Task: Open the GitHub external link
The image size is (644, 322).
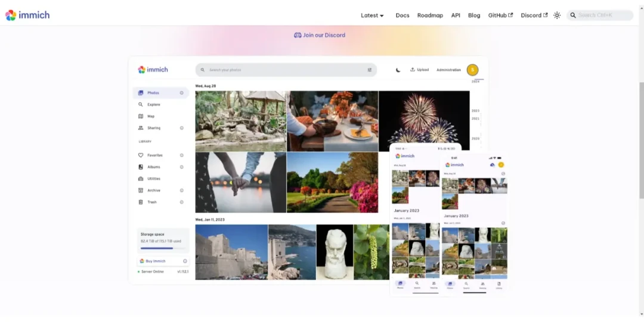Action: pos(500,15)
